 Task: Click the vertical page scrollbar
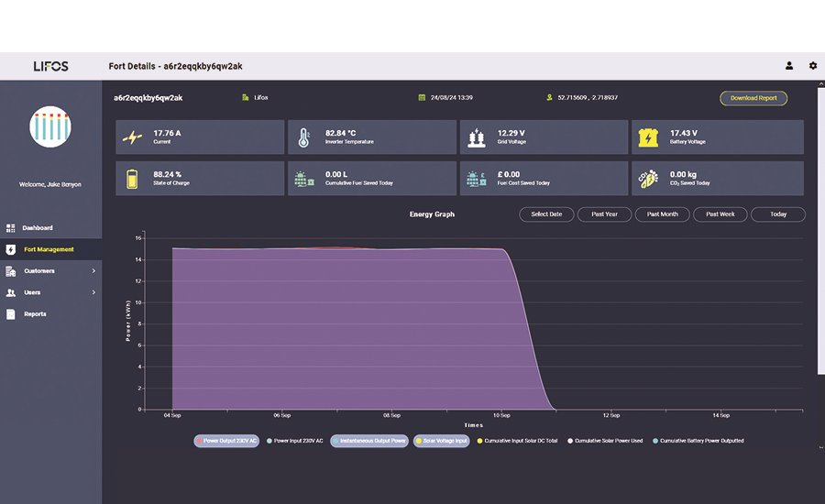point(820,232)
